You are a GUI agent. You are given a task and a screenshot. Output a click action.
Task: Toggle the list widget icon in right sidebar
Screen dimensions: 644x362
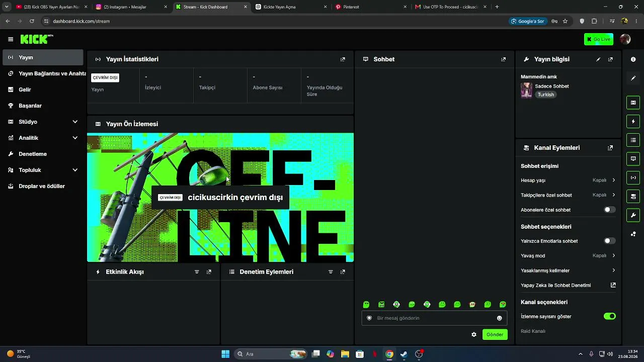tap(633, 140)
